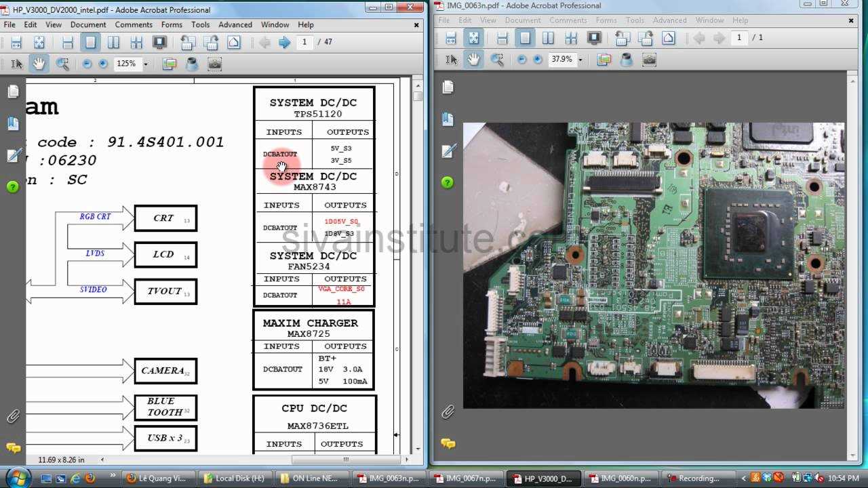Rotate clockwise in HP_V3000 window
The height and width of the screenshot is (488, 868).
pyautogui.click(x=210, y=43)
